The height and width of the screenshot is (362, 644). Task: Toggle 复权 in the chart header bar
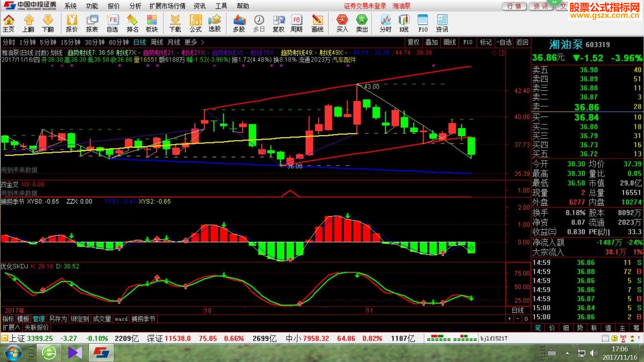[414, 42]
